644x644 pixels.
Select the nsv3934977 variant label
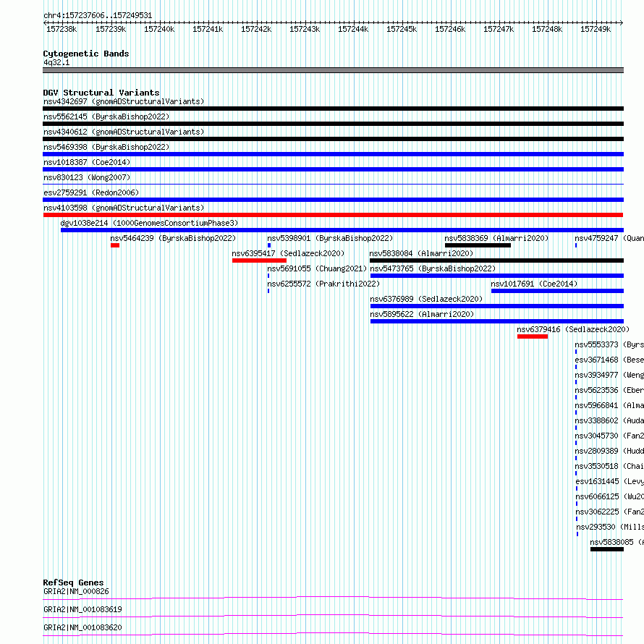point(609,375)
